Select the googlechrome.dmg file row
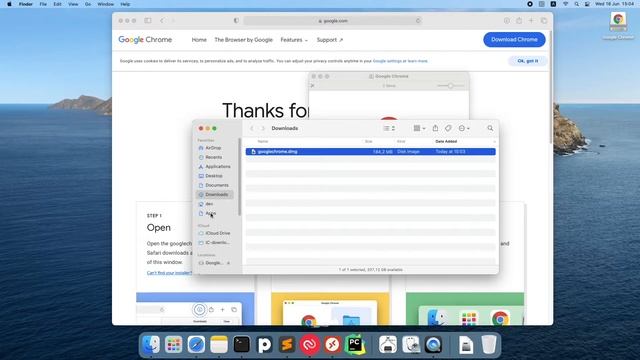The height and width of the screenshot is (360, 640). (371, 151)
